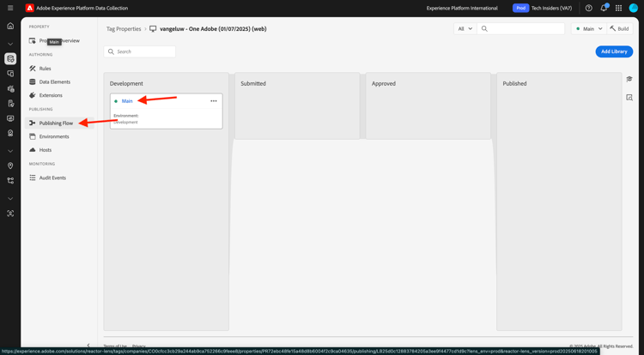The height and width of the screenshot is (355, 644).
Task: Click the Adobe logo in the header
Action: tap(29, 8)
